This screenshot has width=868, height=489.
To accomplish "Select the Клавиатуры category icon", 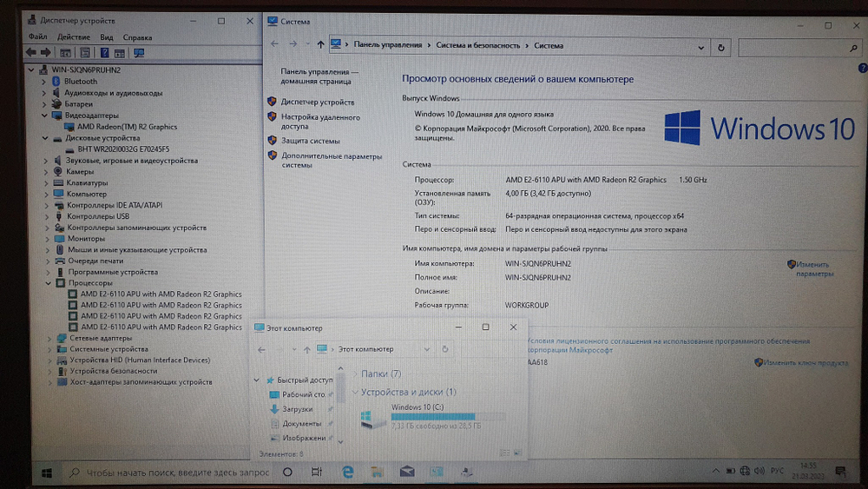I will point(58,182).
